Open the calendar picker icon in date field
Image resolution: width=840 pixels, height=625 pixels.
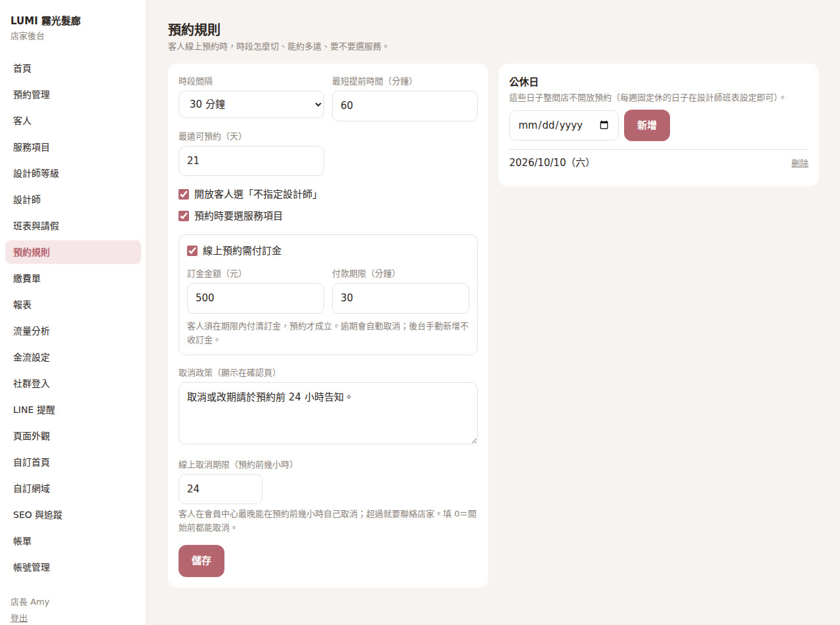604,125
